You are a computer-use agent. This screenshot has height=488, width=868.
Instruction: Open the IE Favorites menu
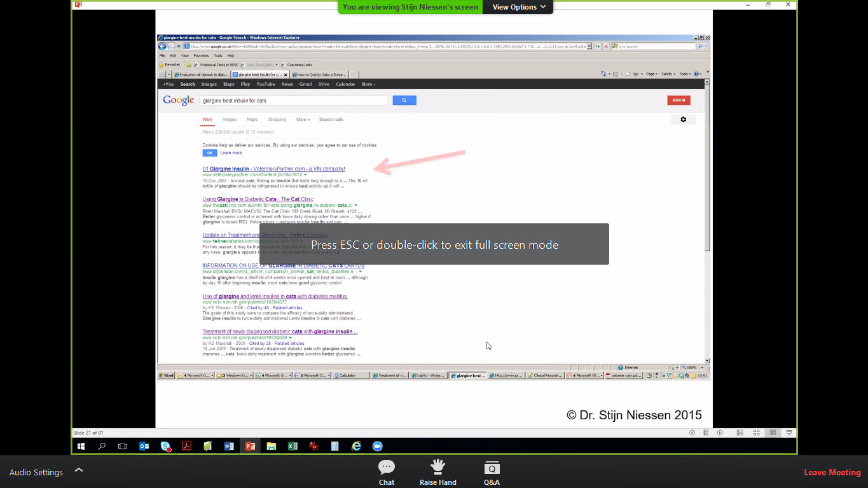tap(202, 56)
